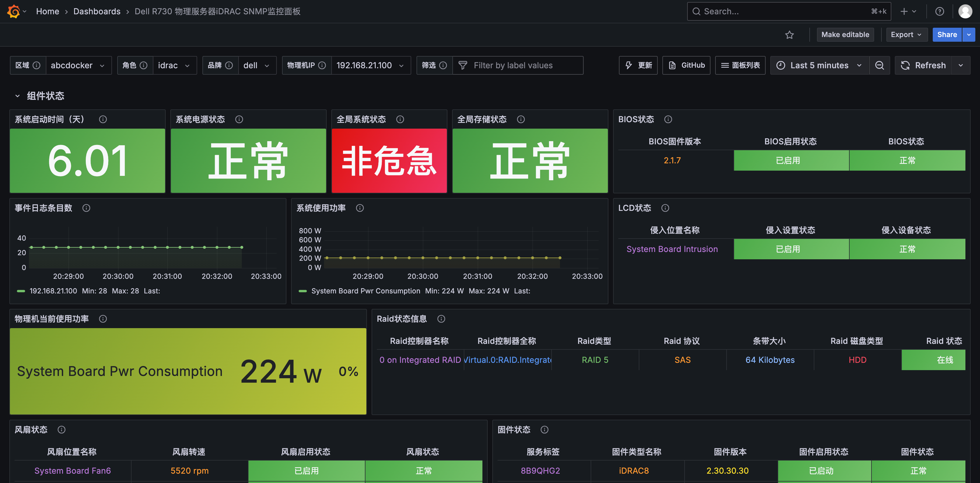Open the help question mark icon
980x483 pixels.
tap(939, 11)
